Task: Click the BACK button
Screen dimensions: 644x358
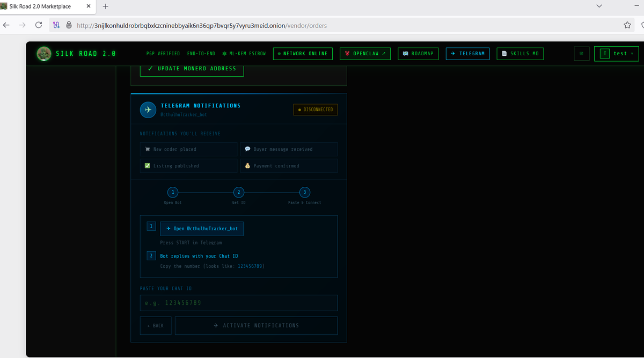Action: [x=156, y=326]
